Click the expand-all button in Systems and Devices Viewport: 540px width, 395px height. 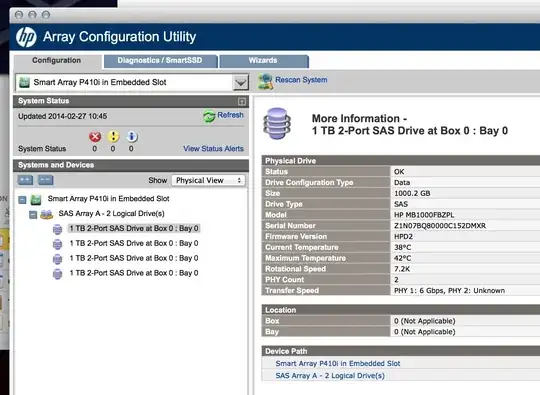[25, 180]
